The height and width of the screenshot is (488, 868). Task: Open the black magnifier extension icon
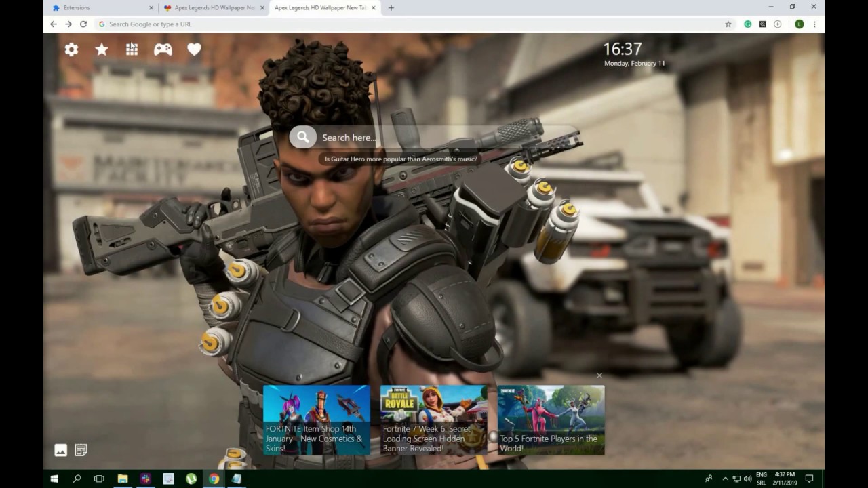pyautogui.click(x=763, y=24)
